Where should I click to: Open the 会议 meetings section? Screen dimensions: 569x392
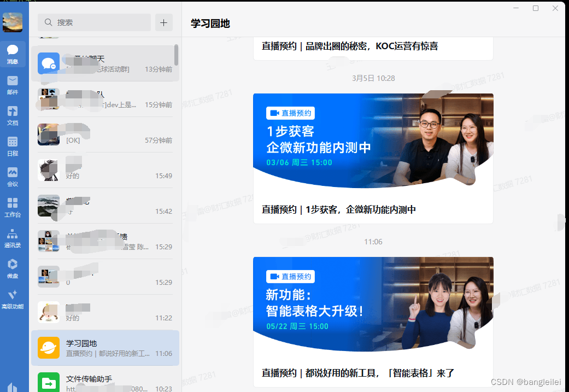click(13, 177)
